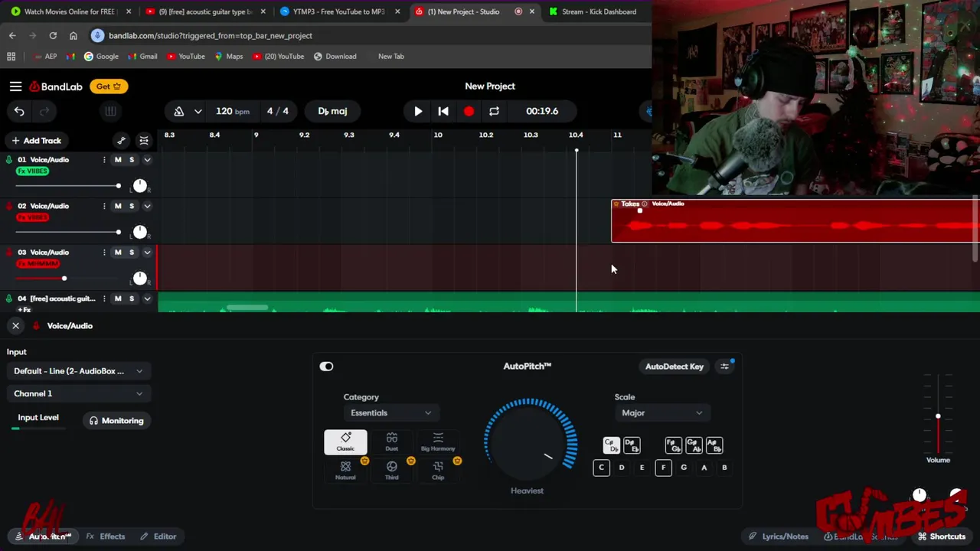This screenshot has height=551, width=980.
Task: Open the Channel 1 dropdown
Action: pos(78,393)
